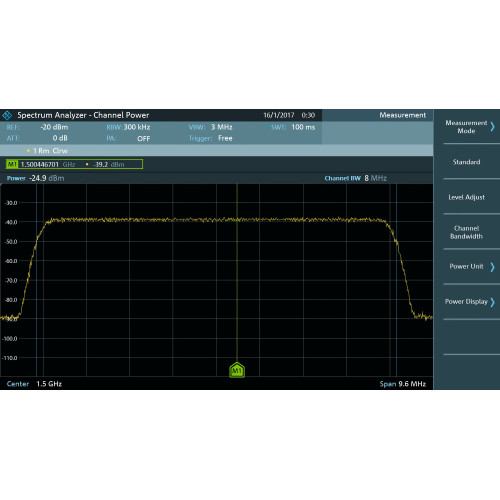Change the Trigger mode showing Free
500x500 pixels.
point(225,138)
